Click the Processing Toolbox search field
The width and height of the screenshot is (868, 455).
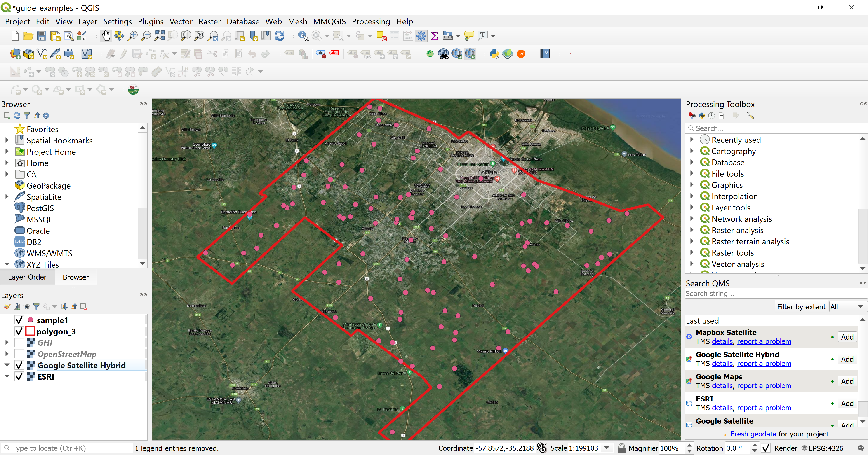point(775,128)
